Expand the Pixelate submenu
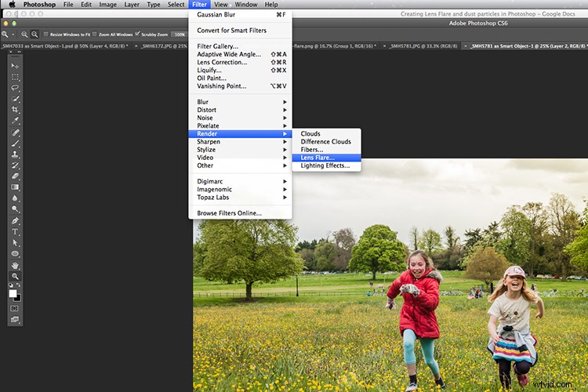Viewport: 588px width, 392px height. point(240,125)
